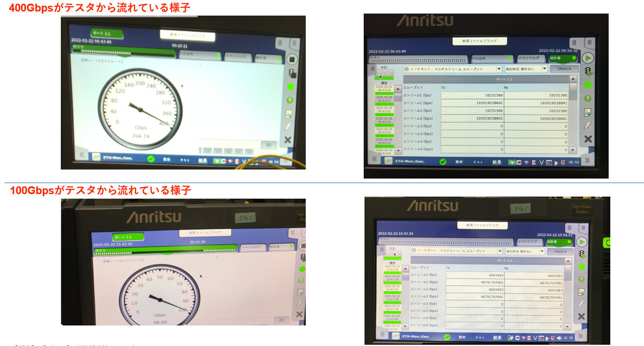Click lightning bolt icon on 400Gbps table screen
The width and height of the screenshot is (644, 346).
tap(588, 125)
